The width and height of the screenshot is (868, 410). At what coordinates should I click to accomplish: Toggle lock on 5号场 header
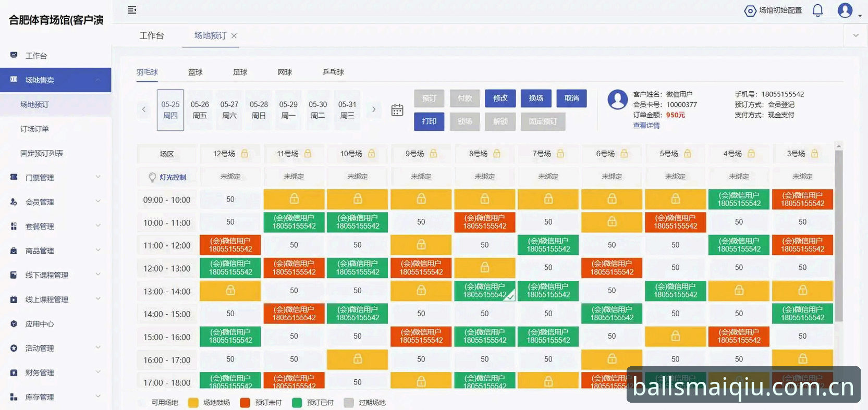(x=688, y=154)
